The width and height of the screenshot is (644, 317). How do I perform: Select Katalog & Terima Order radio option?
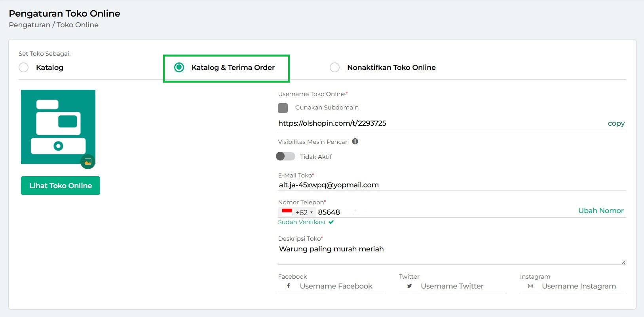click(x=179, y=68)
